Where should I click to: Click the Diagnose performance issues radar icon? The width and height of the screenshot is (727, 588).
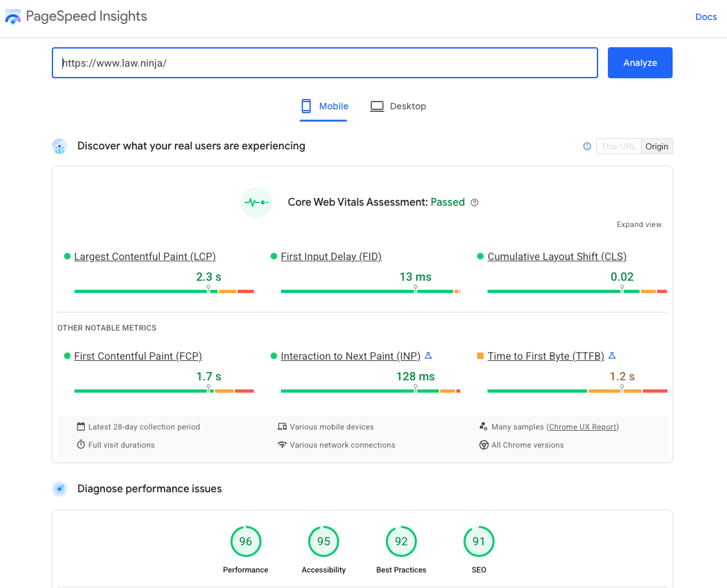click(60, 489)
